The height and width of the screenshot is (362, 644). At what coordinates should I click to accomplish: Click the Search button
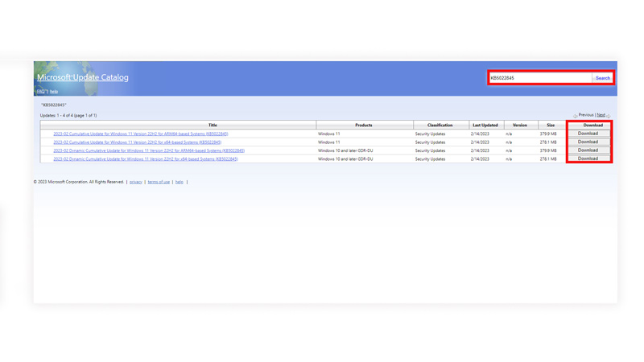tap(602, 78)
